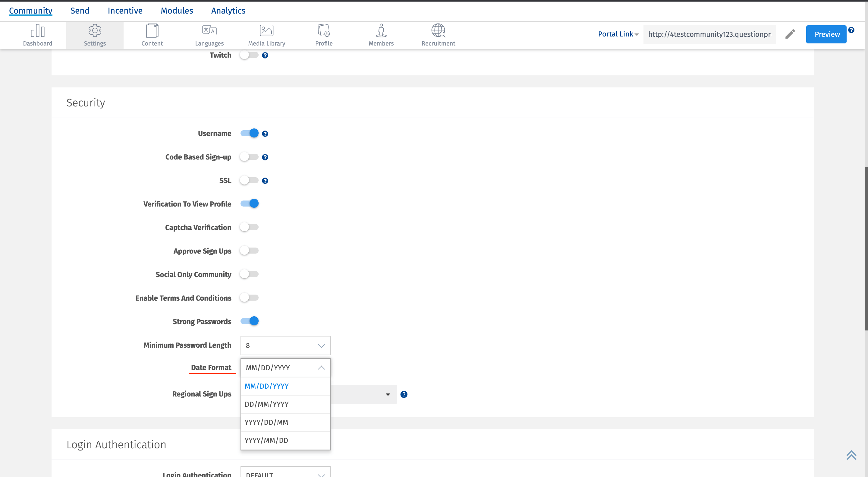Switch to the Analytics menu tab

point(228,11)
